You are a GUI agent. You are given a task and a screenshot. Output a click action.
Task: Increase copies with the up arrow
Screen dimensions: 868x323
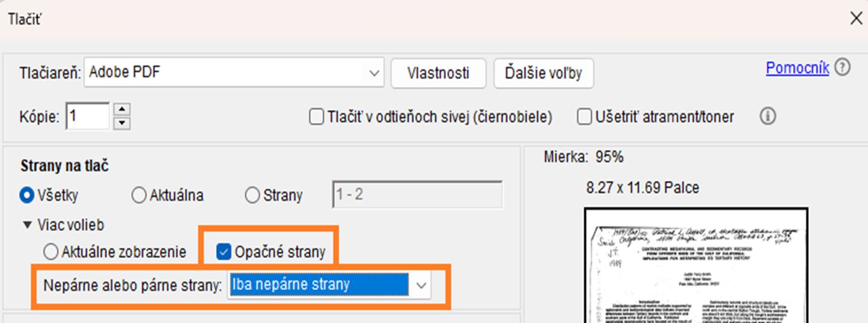pyautogui.click(x=122, y=109)
